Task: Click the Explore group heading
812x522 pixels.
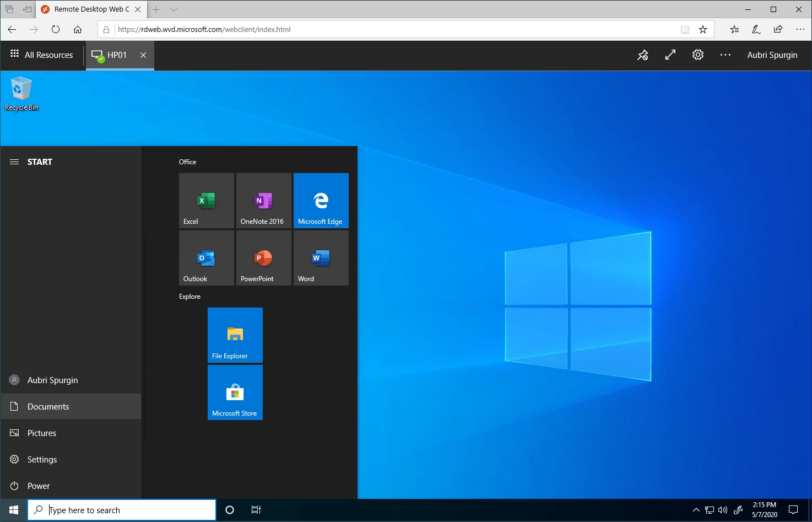Action: point(190,297)
